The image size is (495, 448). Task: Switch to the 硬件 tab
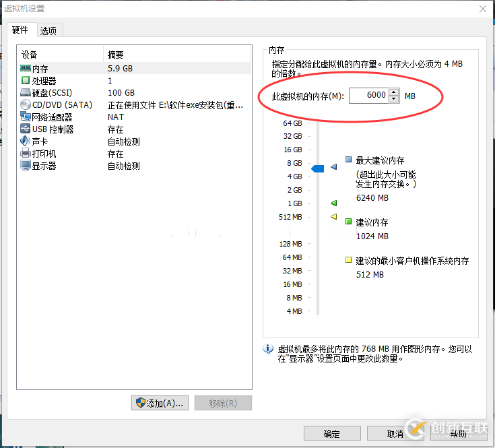(x=22, y=30)
